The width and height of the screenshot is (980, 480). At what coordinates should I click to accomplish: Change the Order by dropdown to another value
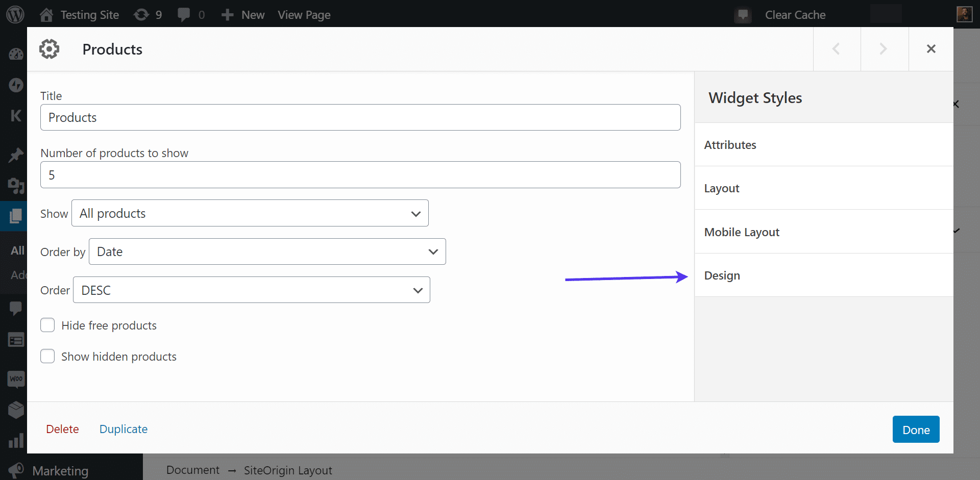[267, 251]
